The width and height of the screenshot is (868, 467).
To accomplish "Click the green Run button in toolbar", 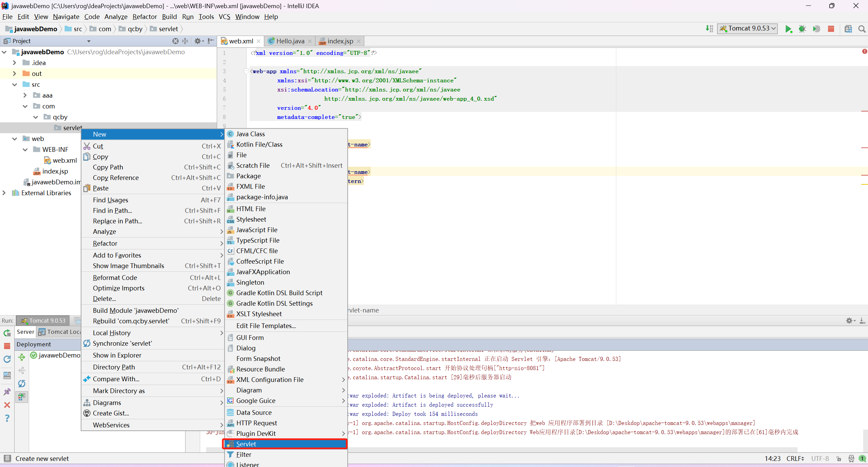I will [788, 29].
